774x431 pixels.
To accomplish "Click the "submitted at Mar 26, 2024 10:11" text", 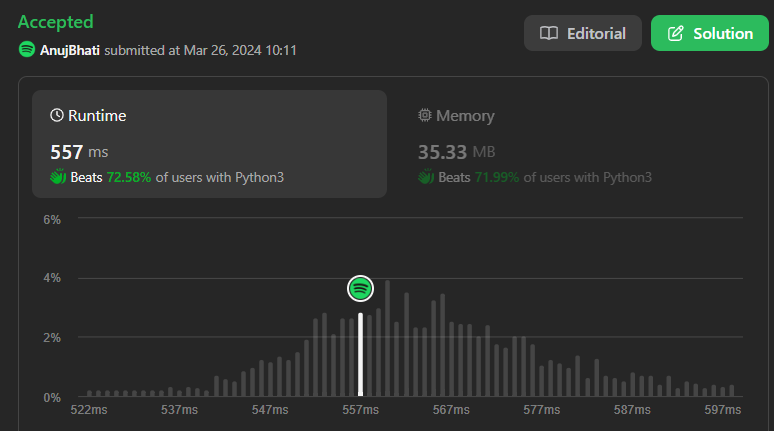I will tap(200, 50).
